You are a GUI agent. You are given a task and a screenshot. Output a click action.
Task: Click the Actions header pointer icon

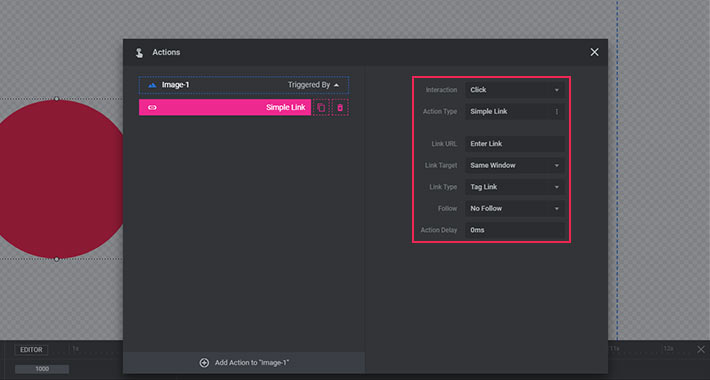[139, 53]
